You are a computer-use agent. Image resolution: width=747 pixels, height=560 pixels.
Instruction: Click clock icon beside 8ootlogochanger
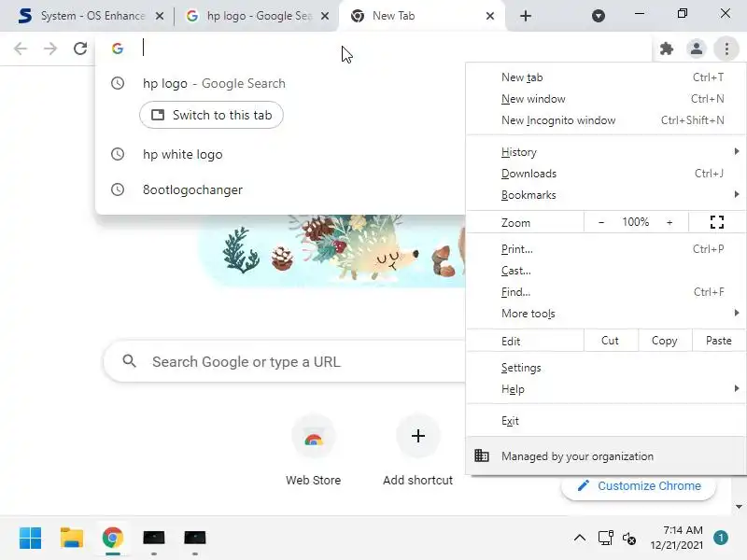click(118, 189)
